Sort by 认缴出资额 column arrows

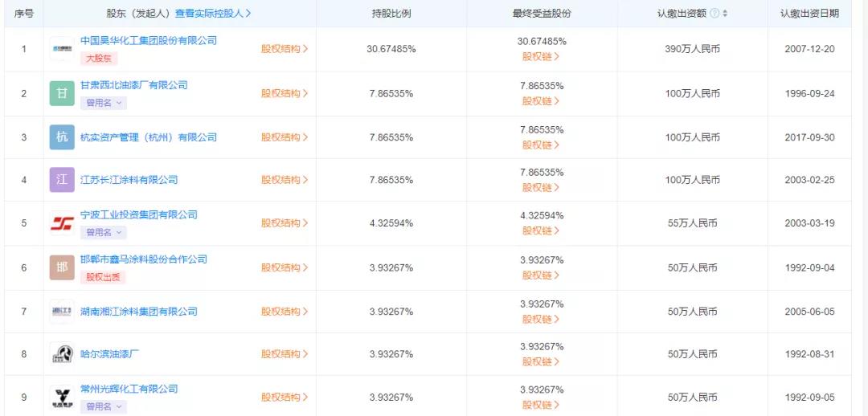point(725,14)
